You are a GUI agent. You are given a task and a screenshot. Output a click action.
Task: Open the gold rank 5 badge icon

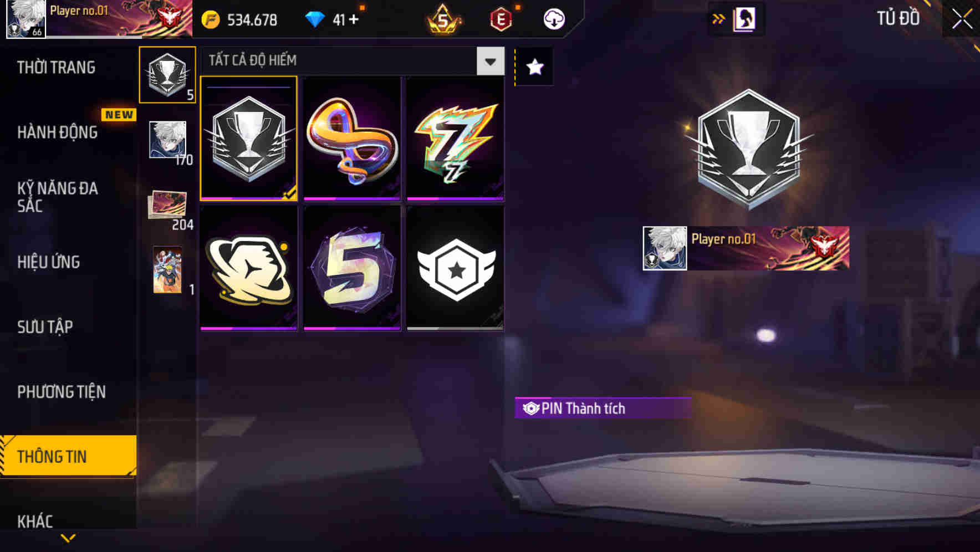point(443,20)
